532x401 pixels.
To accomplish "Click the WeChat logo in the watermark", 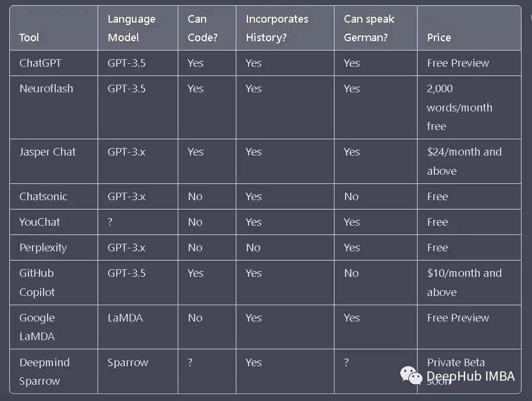I will (412, 375).
